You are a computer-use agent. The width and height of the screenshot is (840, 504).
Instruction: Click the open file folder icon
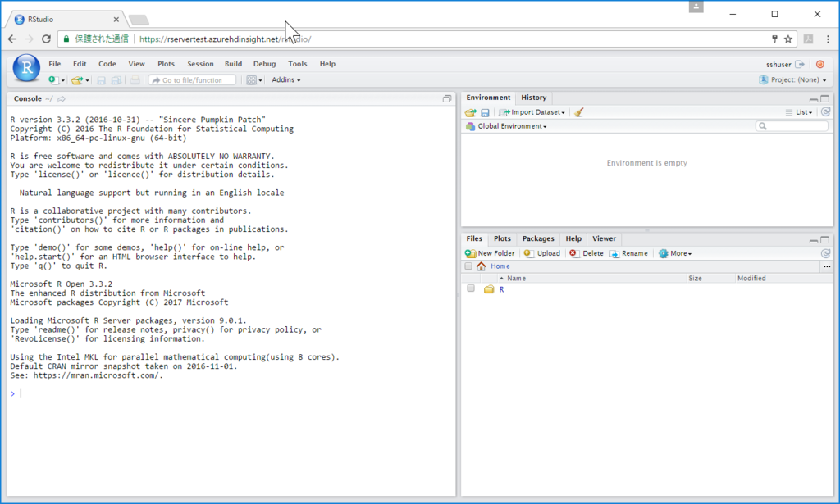(x=78, y=80)
